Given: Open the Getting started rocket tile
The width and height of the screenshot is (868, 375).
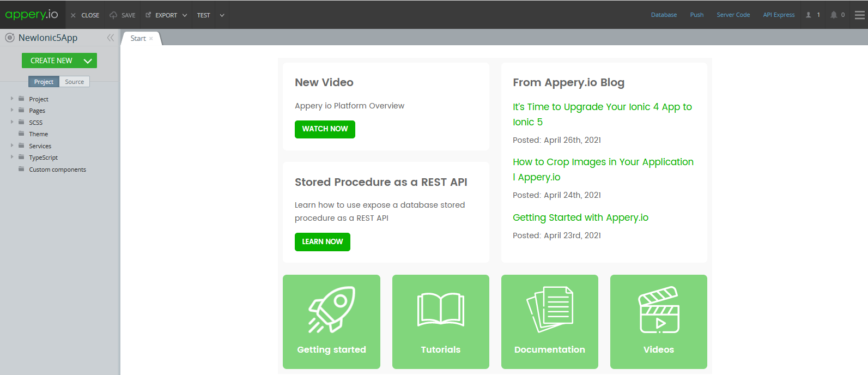Looking at the screenshot, I should (x=331, y=322).
